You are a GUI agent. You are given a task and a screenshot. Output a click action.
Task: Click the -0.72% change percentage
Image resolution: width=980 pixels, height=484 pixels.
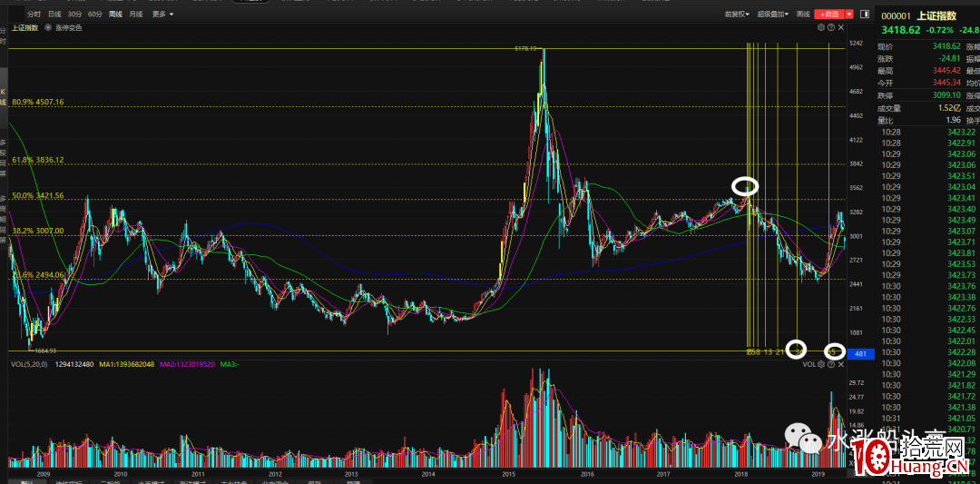pos(939,30)
